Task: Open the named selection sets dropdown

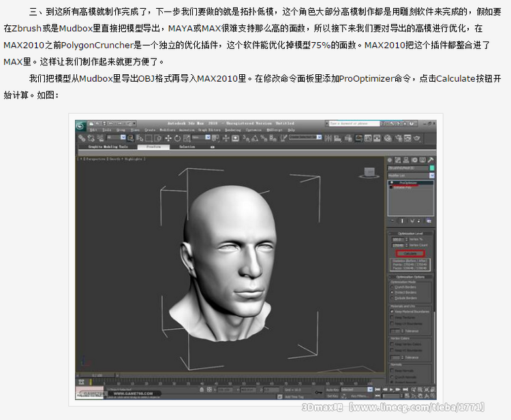Action: pyautogui.click(x=305, y=138)
